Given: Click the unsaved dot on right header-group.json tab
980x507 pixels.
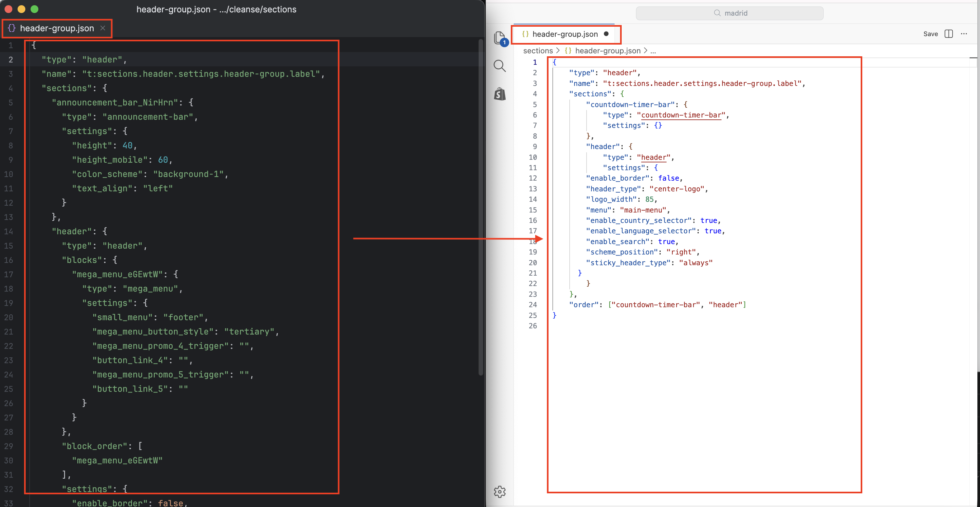Looking at the screenshot, I should point(606,34).
